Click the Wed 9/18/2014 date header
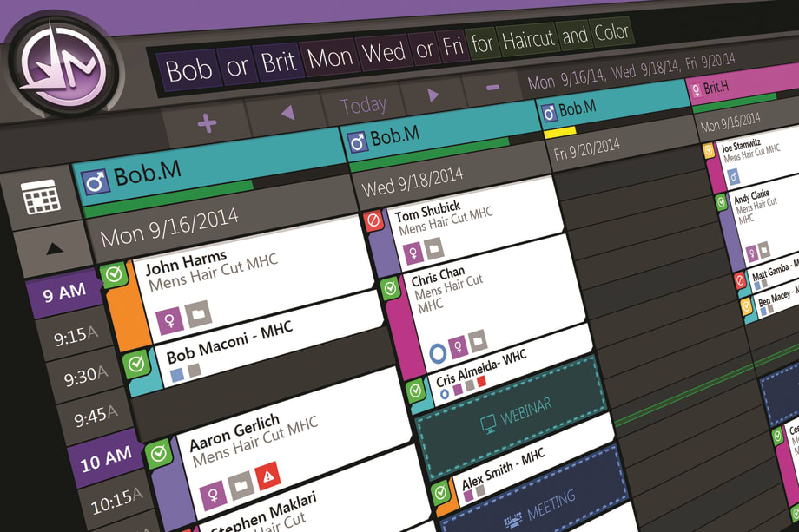Image resolution: width=799 pixels, height=532 pixels. coord(413,181)
